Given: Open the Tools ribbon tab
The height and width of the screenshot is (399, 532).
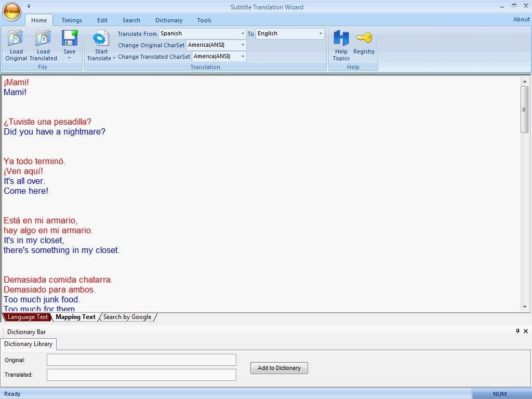Looking at the screenshot, I should point(204,20).
